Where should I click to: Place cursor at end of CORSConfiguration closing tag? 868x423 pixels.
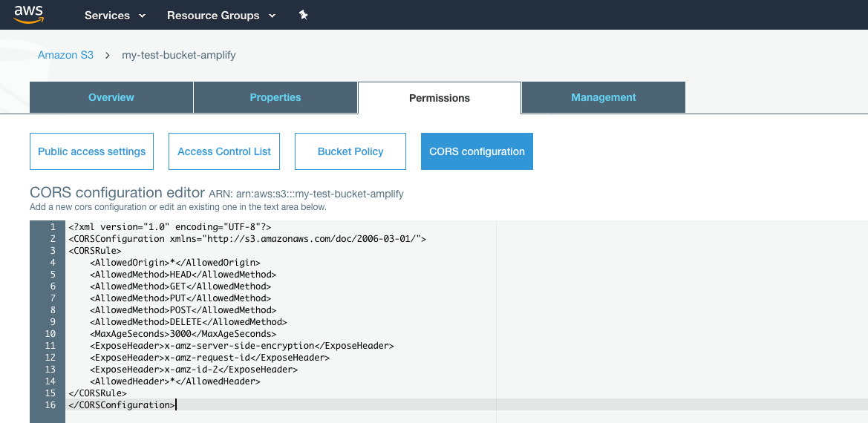coord(175,404)
